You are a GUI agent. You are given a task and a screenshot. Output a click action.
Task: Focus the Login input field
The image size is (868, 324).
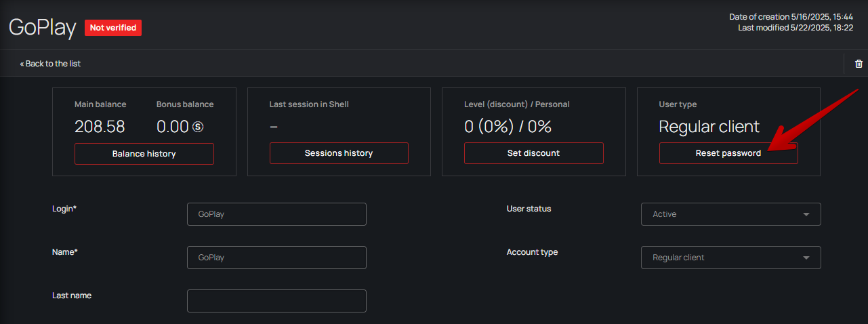pyautogui.click(x=276, y=214)
